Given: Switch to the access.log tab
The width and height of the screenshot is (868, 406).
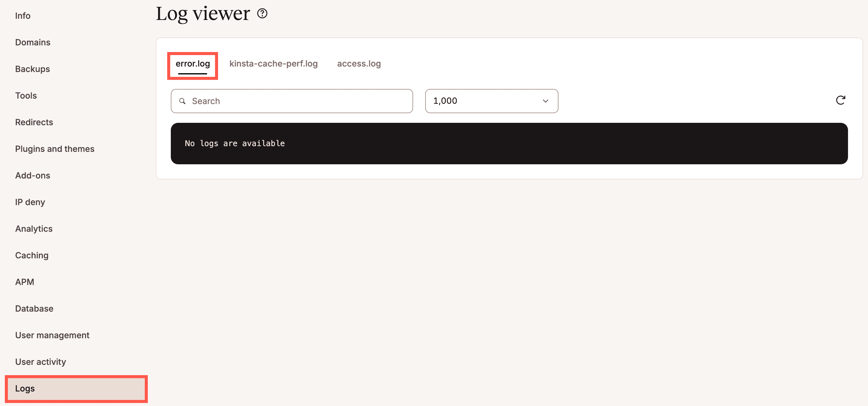Looking at the screenshot, I should click(359, 64).
